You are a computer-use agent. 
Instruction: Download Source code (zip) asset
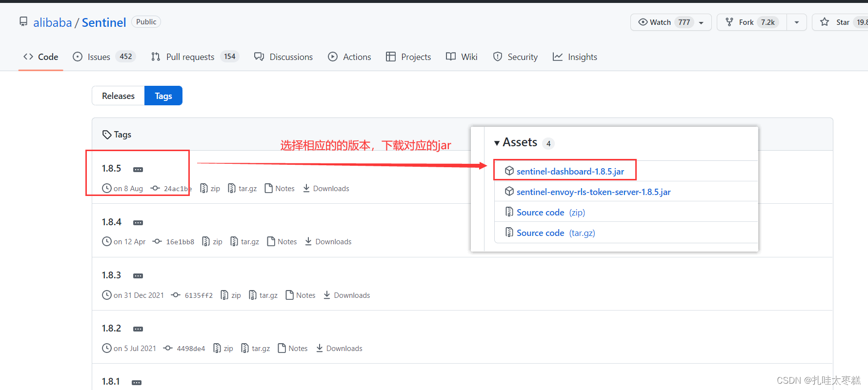point(551,213)
